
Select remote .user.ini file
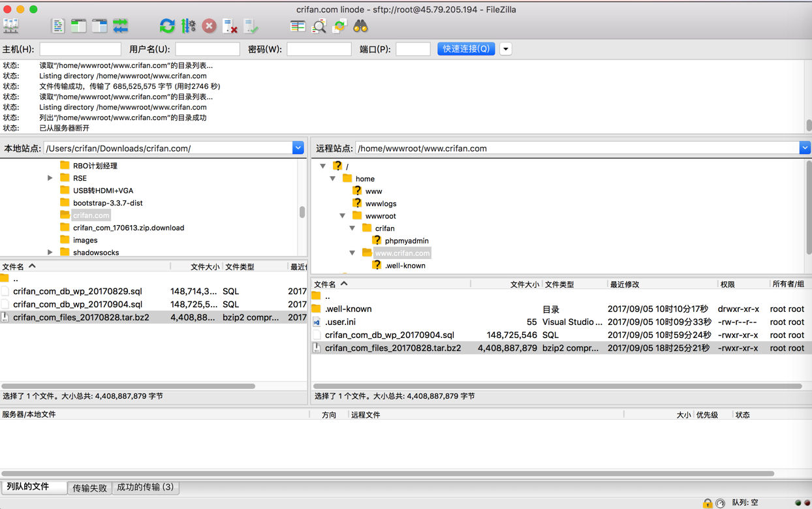click(x=561, y=322)
